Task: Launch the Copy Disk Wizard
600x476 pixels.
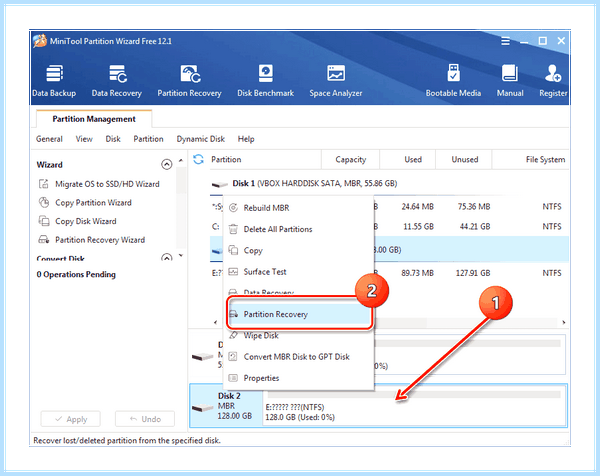Action: click(x=86, y=221)
